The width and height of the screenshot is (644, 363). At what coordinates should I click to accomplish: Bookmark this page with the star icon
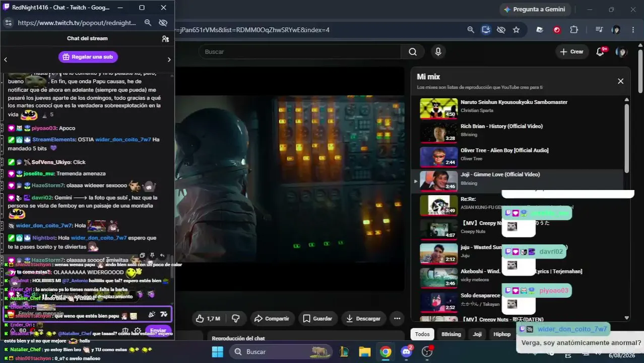(x=516, y=30)
